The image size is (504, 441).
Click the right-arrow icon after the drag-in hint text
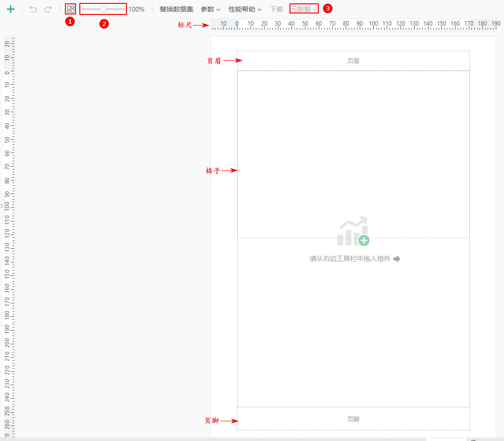[x=397, y=259]
